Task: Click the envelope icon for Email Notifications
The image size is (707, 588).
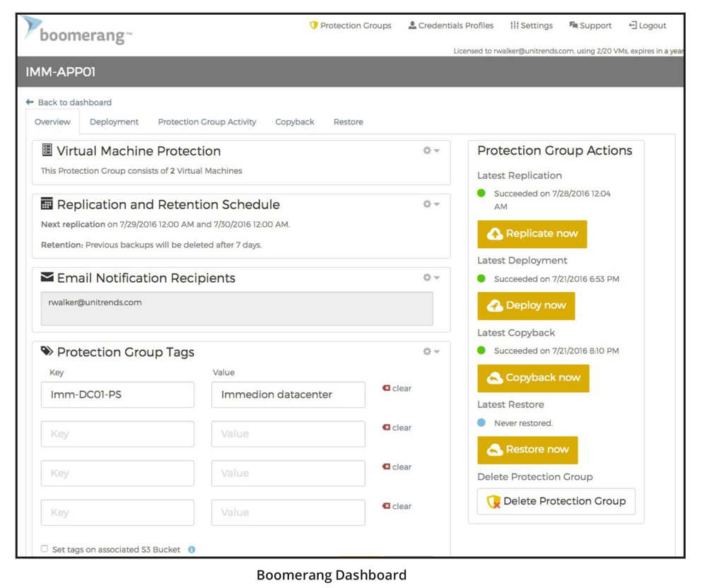Action: pyautogui.click(x=47, y=278)
